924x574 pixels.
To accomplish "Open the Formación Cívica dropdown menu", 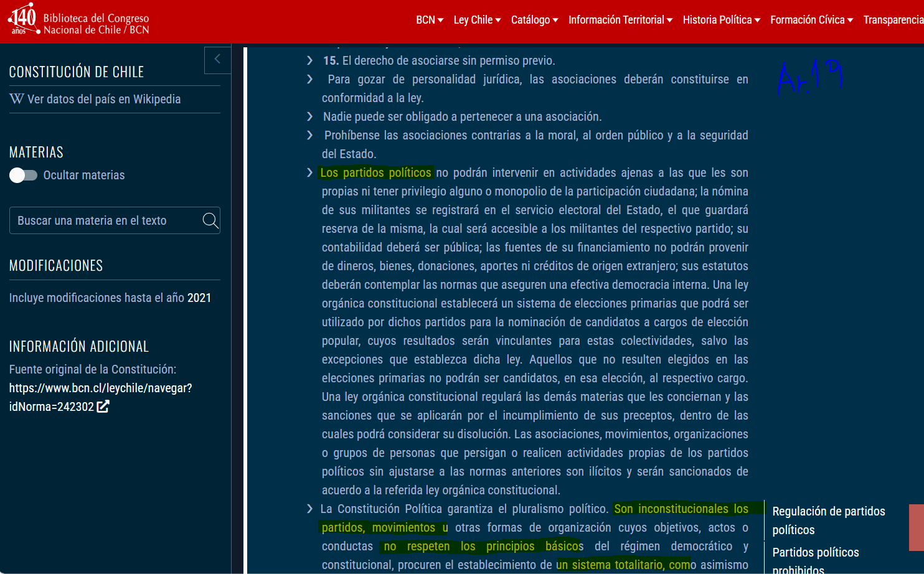I will point(812,20).
